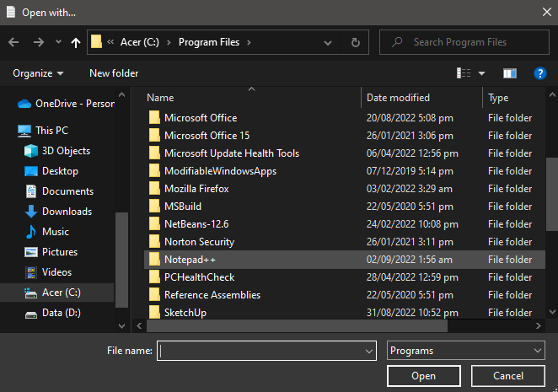Open 3D Objects in the sidebar
This screenshot has height=392, width=558.
coord(57,151)
